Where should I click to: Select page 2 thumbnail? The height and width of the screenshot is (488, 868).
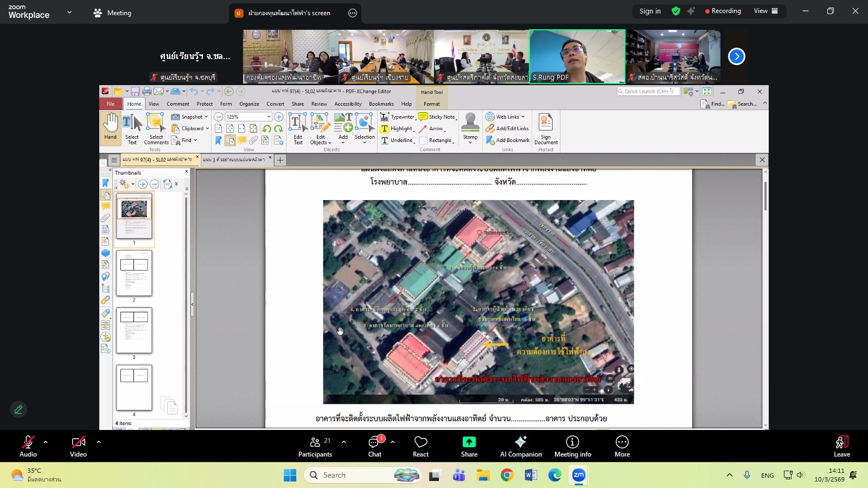(x=134, y=274)
